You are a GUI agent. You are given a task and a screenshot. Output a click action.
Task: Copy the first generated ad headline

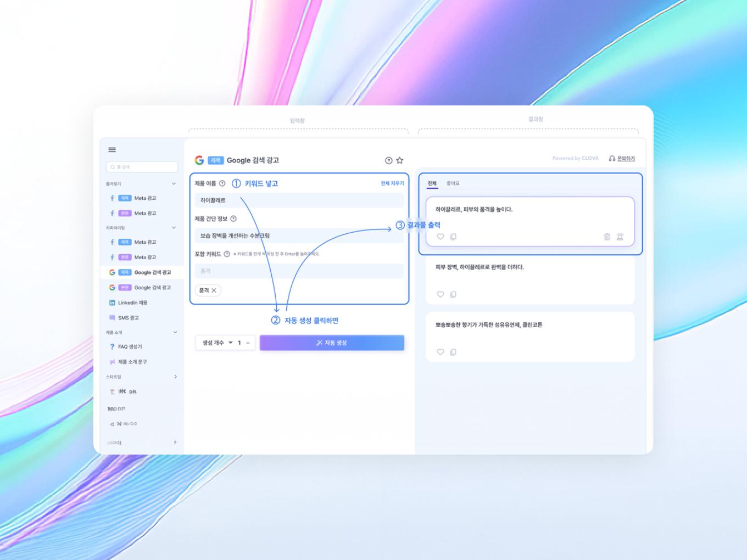click(x=453, y=237)
